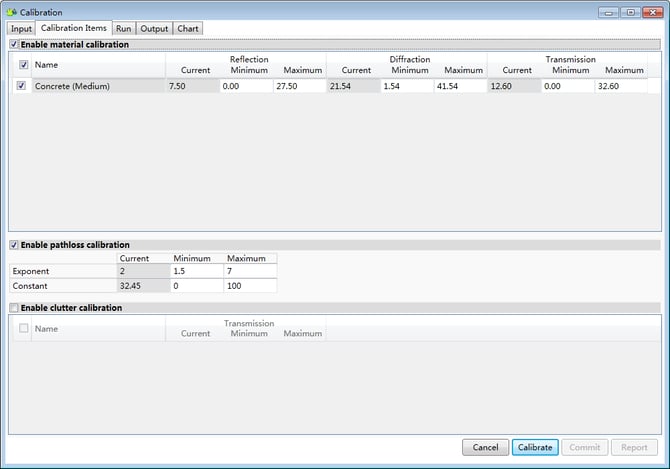Toggle Enable material calibration checkbox
Image resolution: width=670 pixels, height=469 pixels.
(14, 45)
